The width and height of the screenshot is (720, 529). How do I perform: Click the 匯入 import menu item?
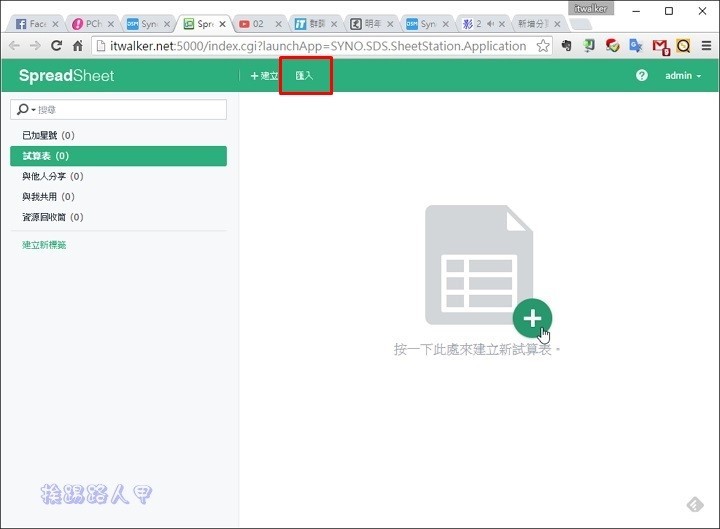click(x=304, y=76)
